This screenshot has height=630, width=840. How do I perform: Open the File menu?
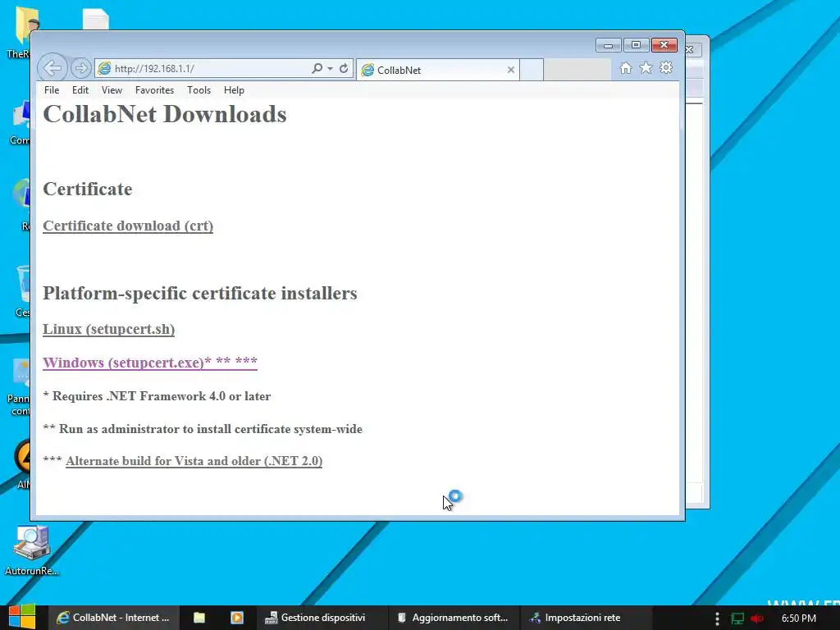pos(52,90)
